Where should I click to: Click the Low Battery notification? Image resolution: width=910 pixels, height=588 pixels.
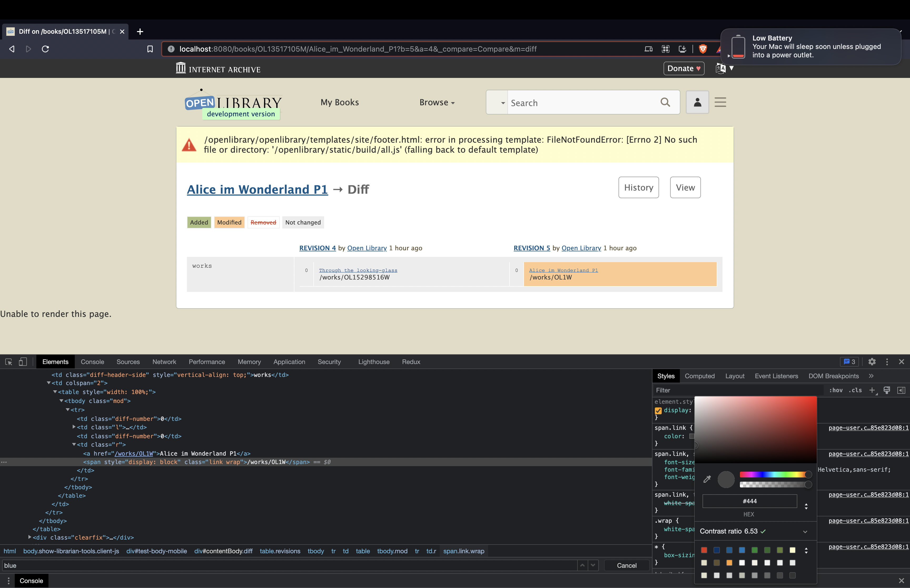810,47
